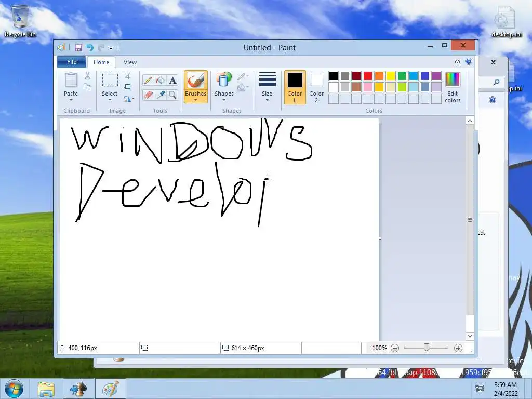Click the Redo arrow in title bar
Viewport: 532px width, 399px height.
coord(101,47)
